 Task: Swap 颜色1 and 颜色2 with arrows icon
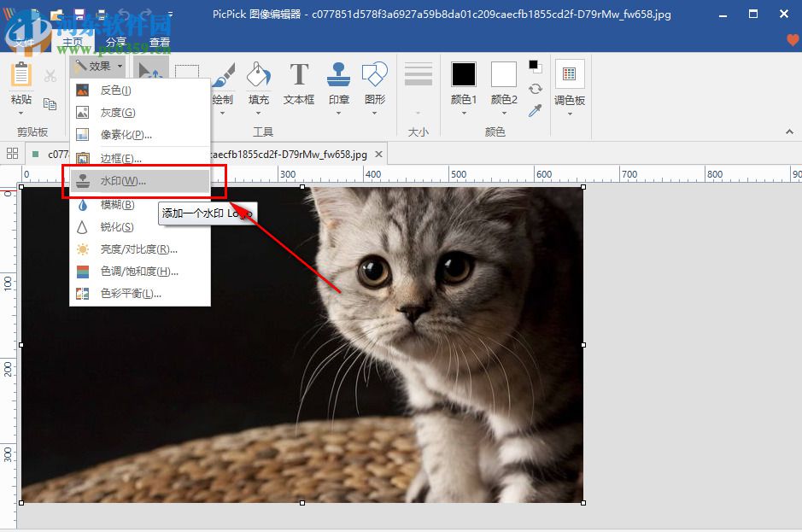535,89
